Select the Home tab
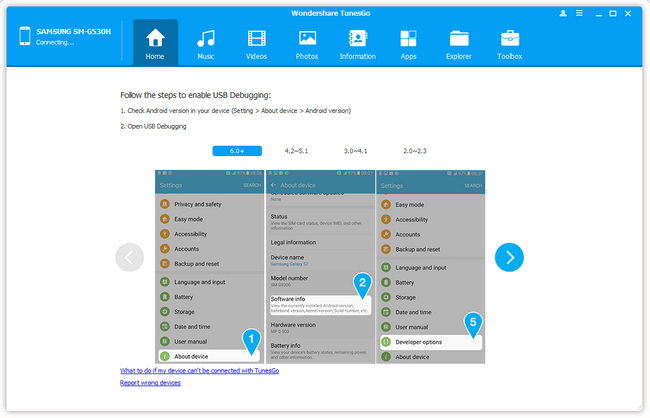 click(x=155, y=43)
